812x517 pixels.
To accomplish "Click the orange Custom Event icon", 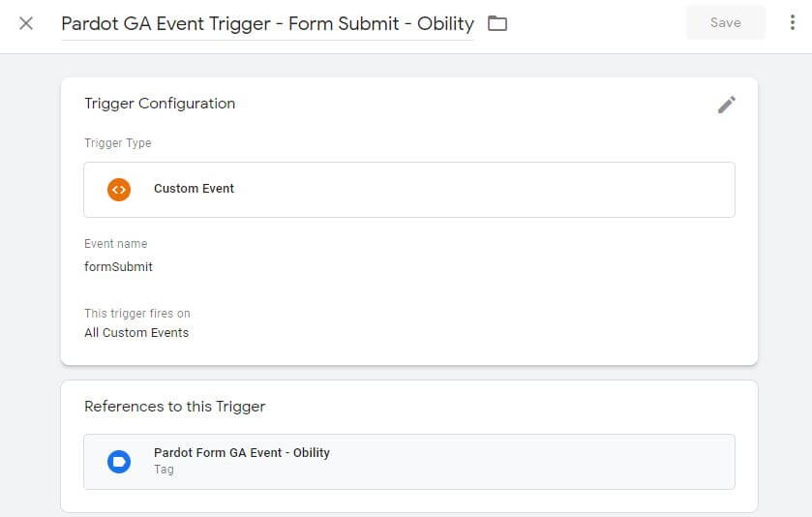I will [x=119, y=189].
